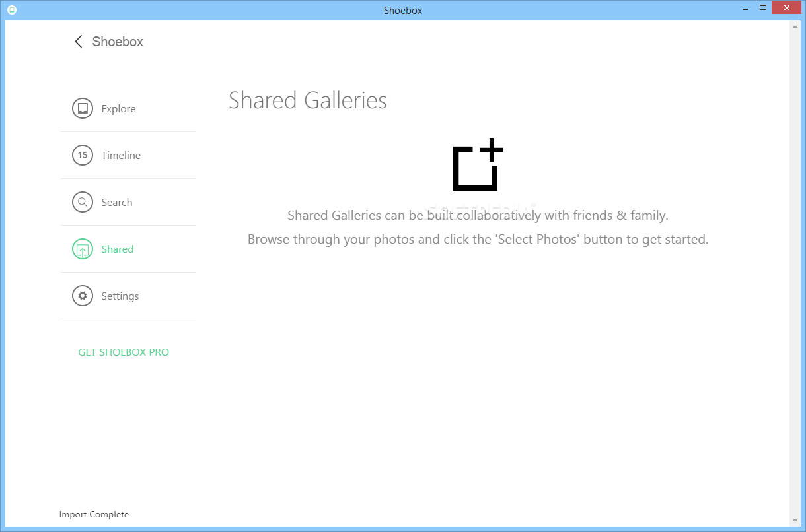This screenshot has width=806, height=532.
Task: Click the back arrow next to Shoebox
Action: (78, 42)
